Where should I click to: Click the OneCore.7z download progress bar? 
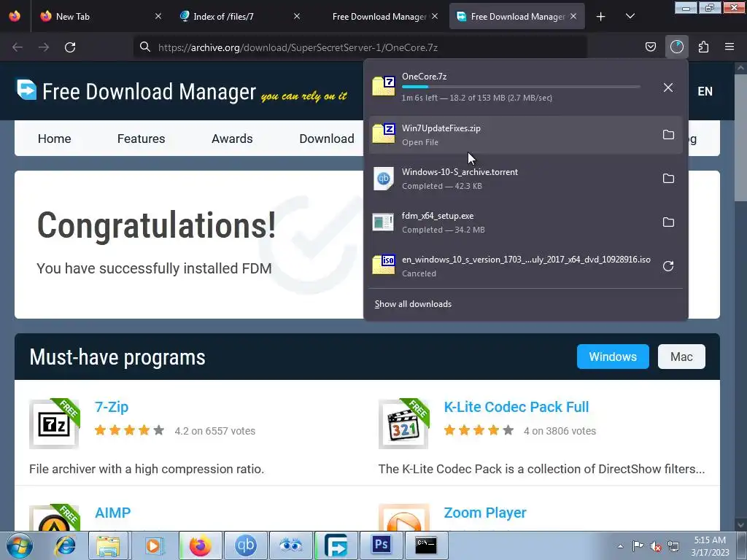pos(521,87)
